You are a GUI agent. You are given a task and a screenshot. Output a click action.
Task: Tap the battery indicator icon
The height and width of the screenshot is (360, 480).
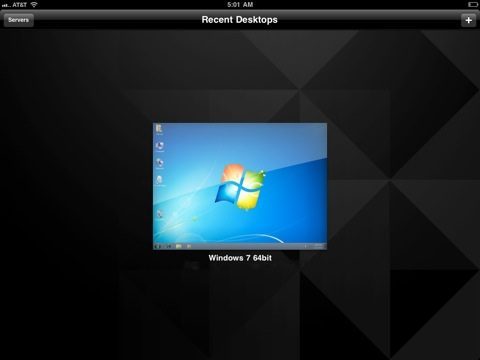click(x=473, y=4)
